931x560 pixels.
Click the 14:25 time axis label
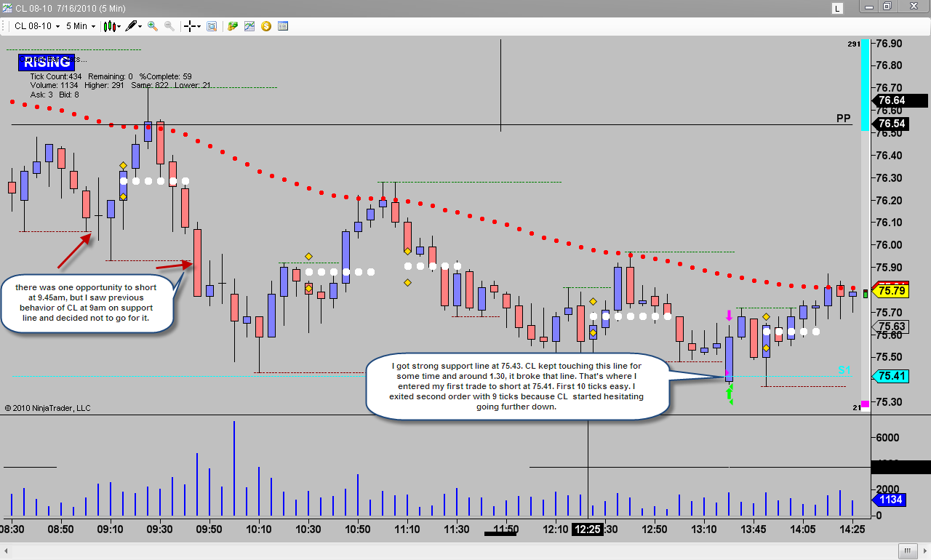(852, 529)
